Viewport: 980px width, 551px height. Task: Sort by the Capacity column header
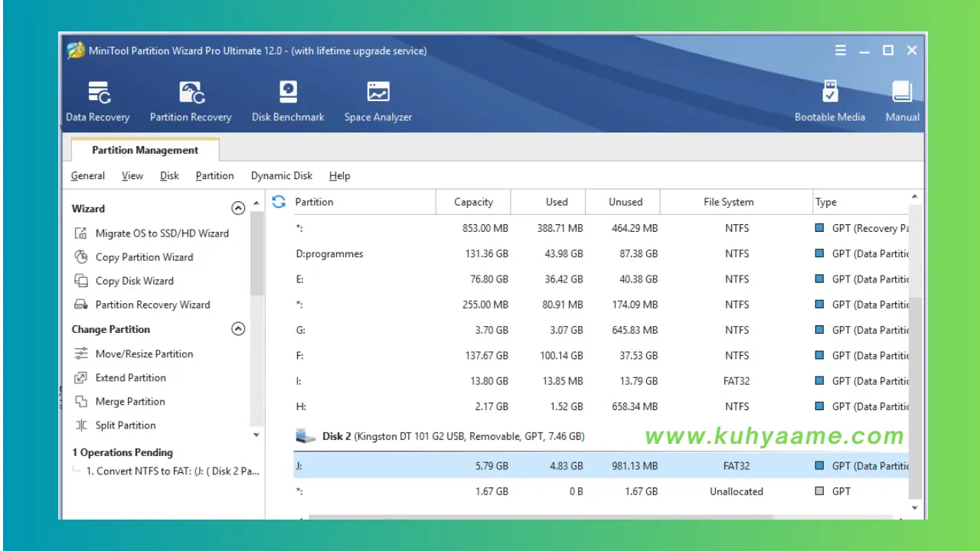click(x=473, y=202)
